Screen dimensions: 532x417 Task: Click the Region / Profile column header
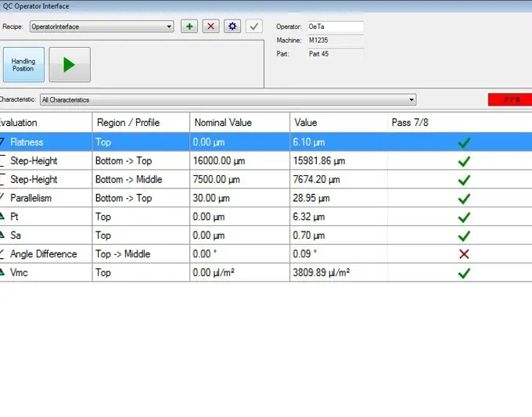click(x=128, y=123)
